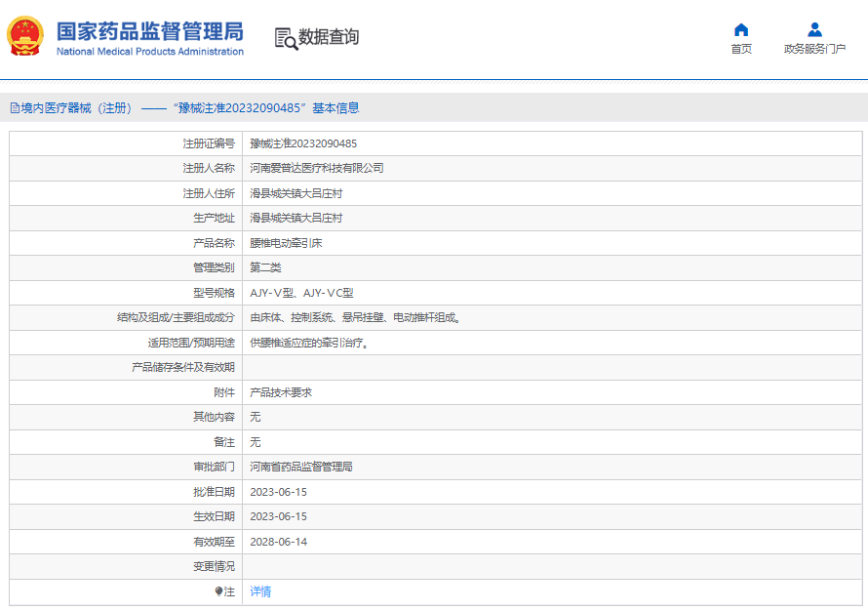The width and height of the screenshot is (868, 611).
Task: Select the 其他内容 value 无
Action: click(256, 417)
